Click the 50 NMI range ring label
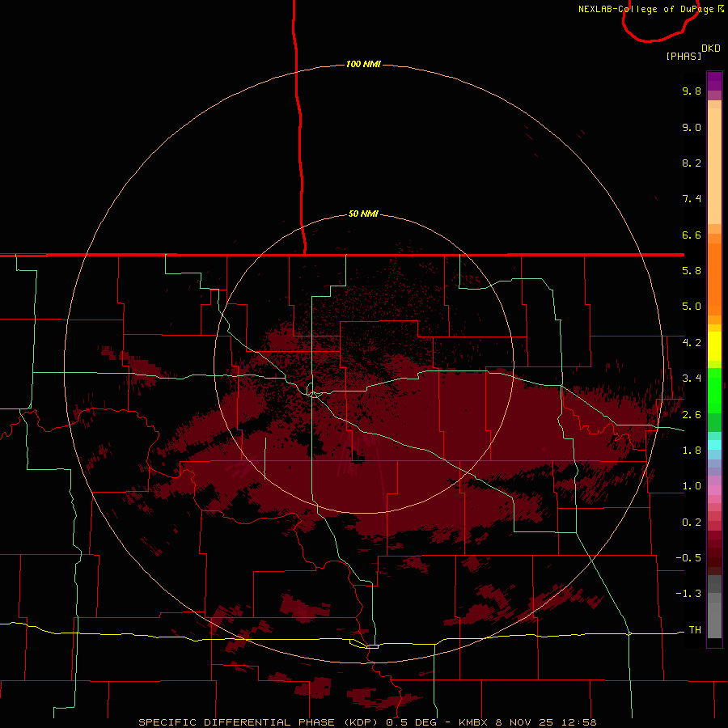 click(363, 214)
